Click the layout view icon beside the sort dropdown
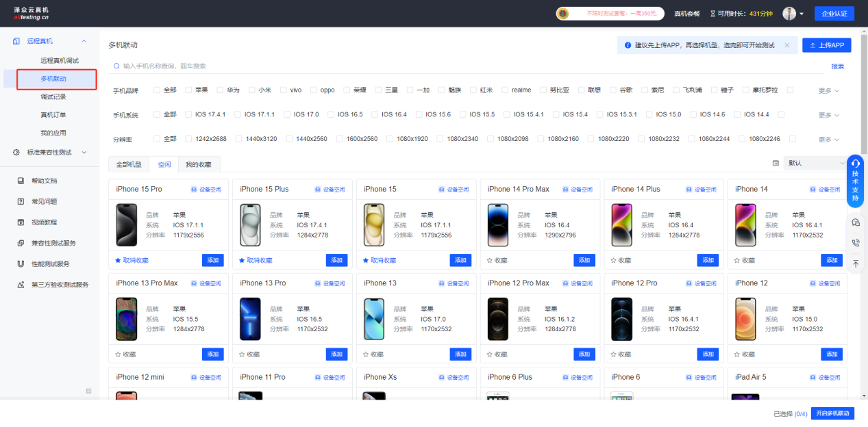 [x=776, y=164]
